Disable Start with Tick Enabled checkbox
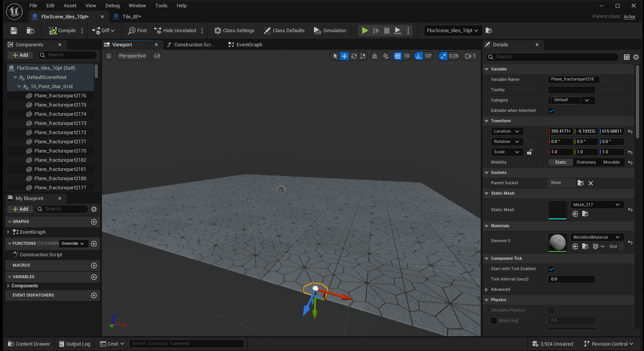The height and width of the screenshot is (351, 644). point(551,269)
